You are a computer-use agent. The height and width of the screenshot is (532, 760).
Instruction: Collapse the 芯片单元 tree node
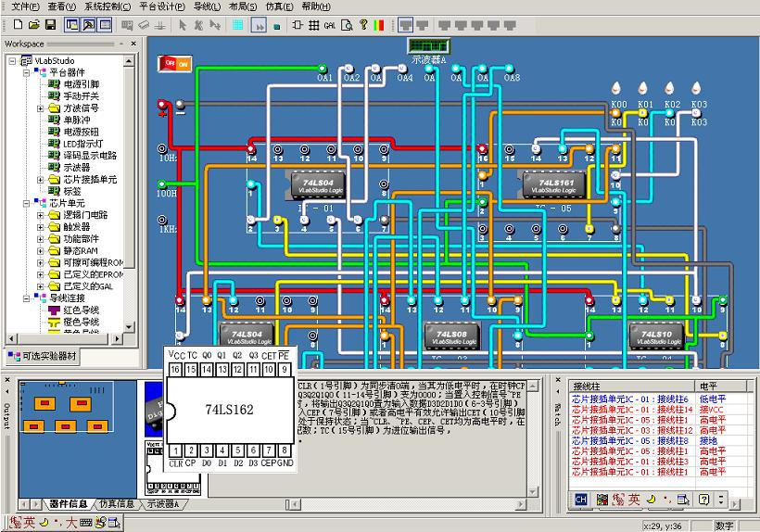27,204
